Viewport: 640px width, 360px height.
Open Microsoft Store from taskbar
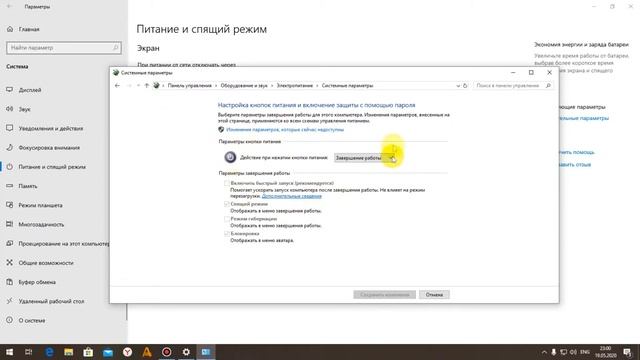pos(88,352)
